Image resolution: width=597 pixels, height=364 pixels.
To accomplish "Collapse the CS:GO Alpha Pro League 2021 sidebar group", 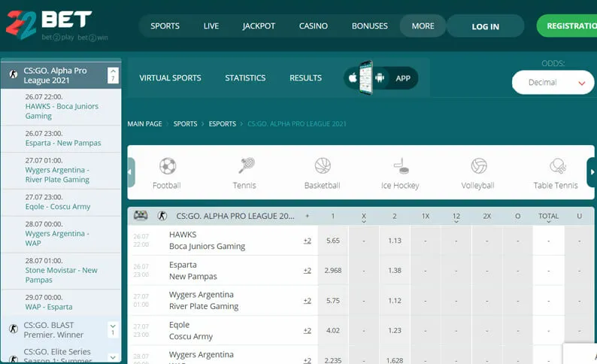I will (113, 75).
